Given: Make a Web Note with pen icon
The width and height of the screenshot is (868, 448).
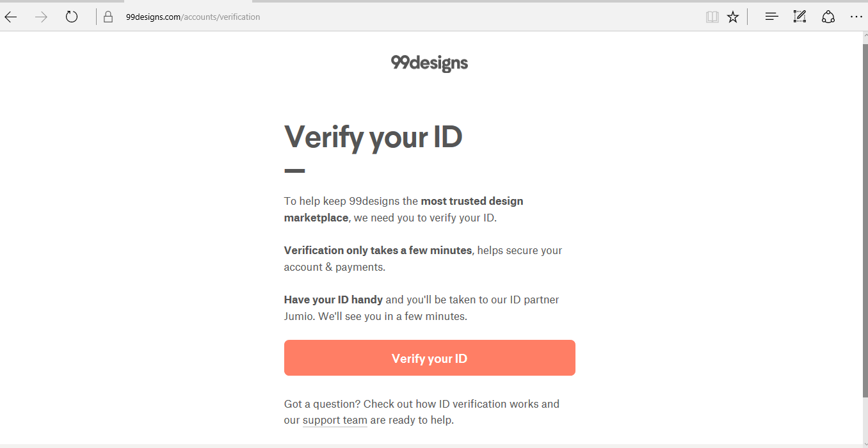Looking at the screenshot, I should point(800,17).
